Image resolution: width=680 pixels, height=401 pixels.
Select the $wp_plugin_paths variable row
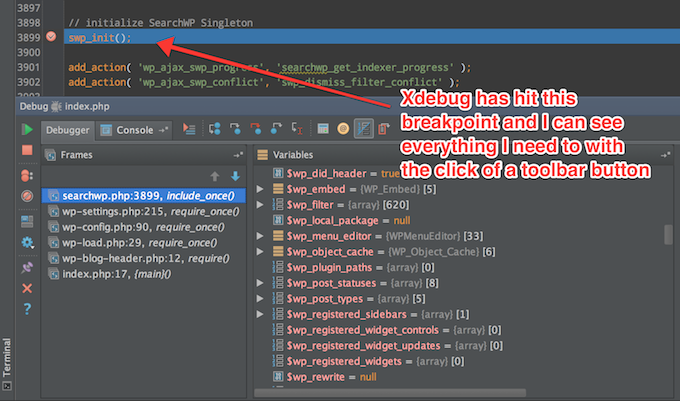tap(460, 267)
